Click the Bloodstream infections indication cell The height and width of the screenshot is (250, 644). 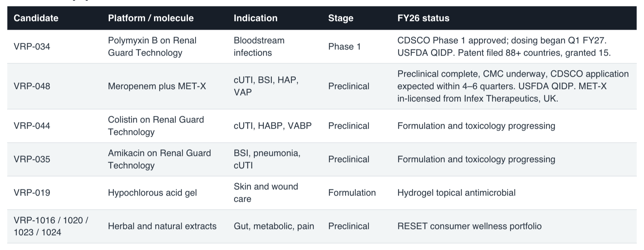click(259, 47)
